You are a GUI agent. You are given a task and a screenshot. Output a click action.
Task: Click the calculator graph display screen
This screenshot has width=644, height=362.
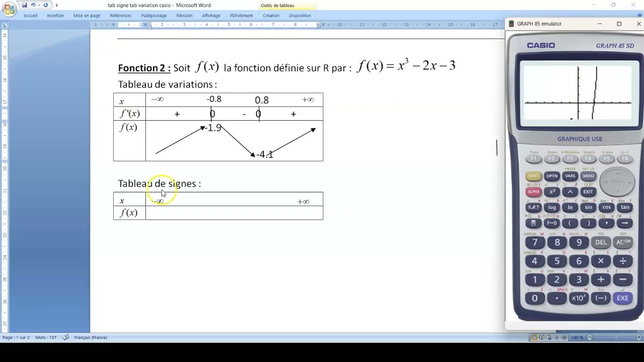point(579,94)
